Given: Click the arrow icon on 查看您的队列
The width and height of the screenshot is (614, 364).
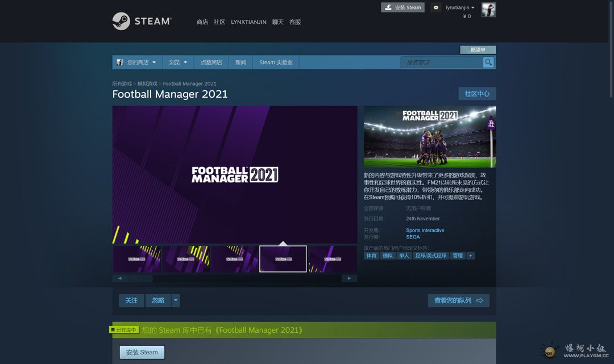Looking at the screenshot, I should click(x=480, y=300).
